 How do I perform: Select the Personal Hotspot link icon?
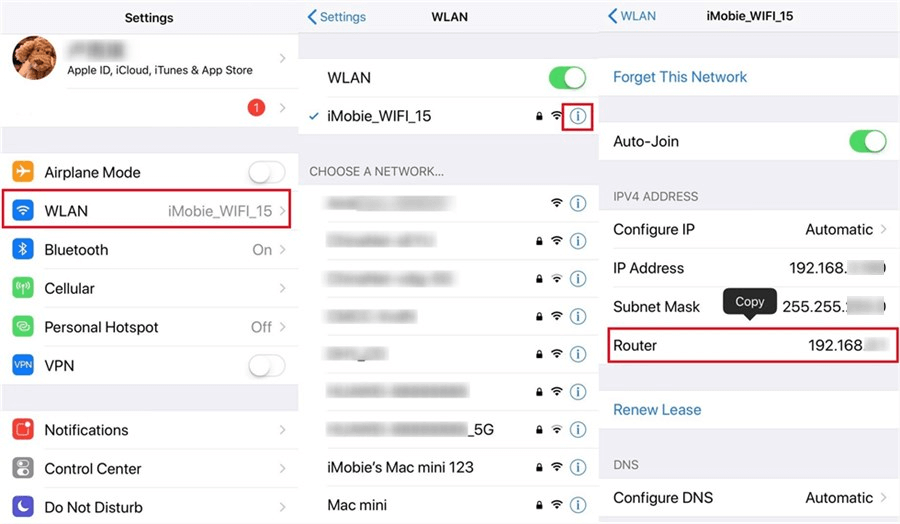tap(23, 327)
